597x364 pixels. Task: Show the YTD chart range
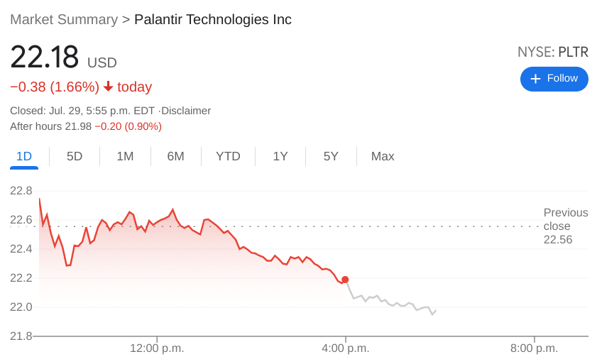click(x=228, y=156)
